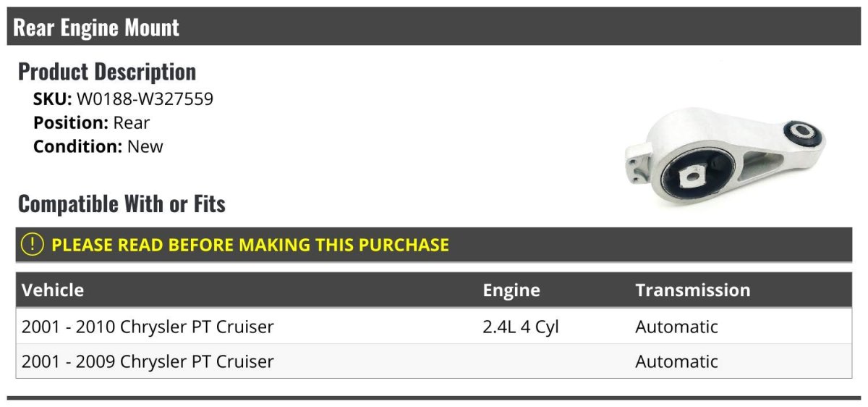Click the yellow exclamation warning icon
Viewport: 868px width, 407px height.
tap(33, 245)
